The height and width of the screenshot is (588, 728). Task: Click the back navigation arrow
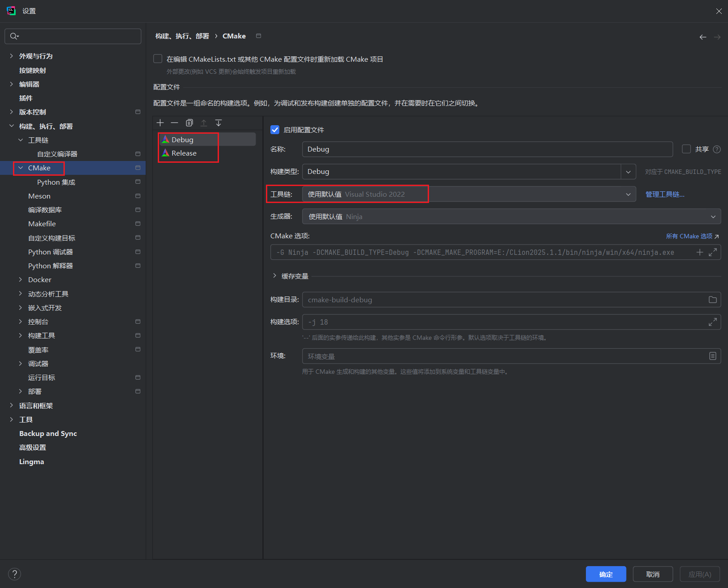coord(703,37)
